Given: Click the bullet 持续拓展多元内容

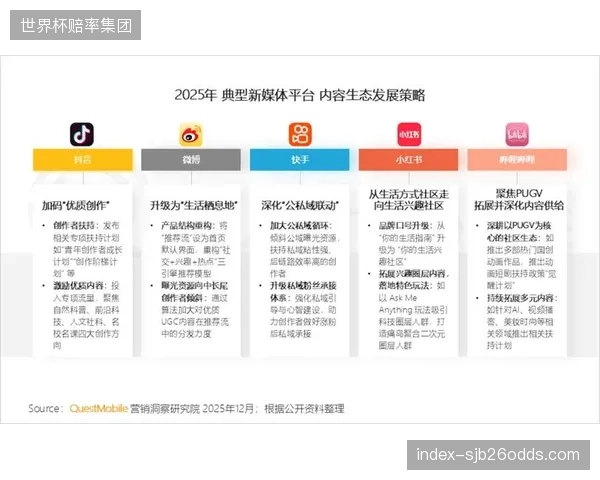Looking at the screenshot, I should point(522,298).
